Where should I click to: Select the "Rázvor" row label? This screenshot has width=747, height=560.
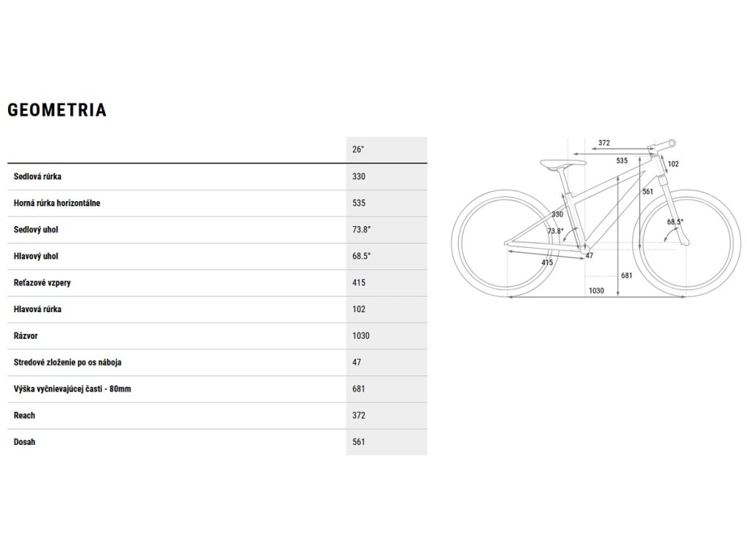tap(27, 335)
